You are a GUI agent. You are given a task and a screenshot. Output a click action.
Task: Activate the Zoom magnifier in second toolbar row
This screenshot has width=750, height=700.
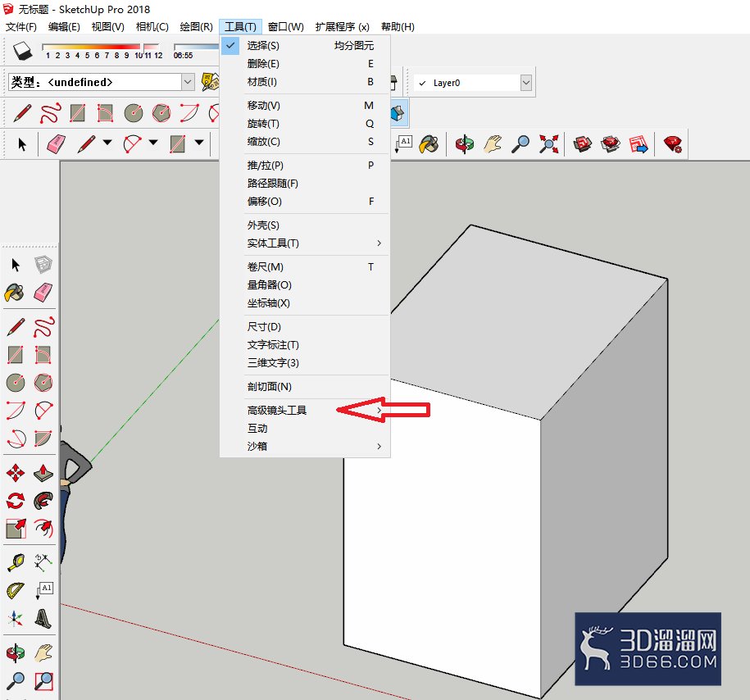point(520,143)
